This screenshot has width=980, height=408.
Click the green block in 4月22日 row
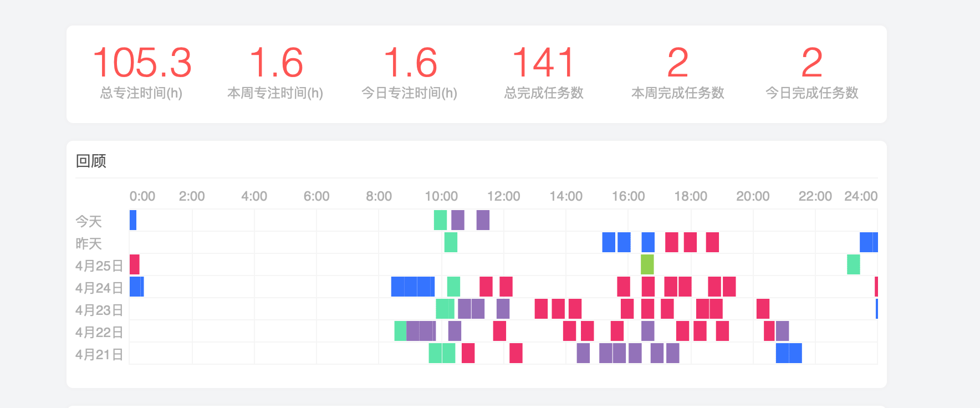pyautogui.click(x=400, y=331)
